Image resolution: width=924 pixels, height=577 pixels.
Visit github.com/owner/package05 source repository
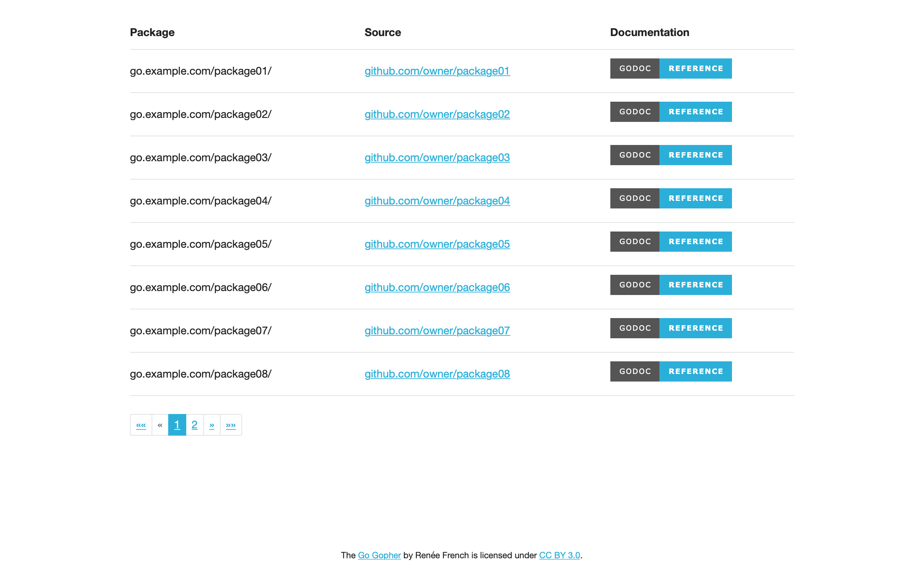(x=437, y=244)
